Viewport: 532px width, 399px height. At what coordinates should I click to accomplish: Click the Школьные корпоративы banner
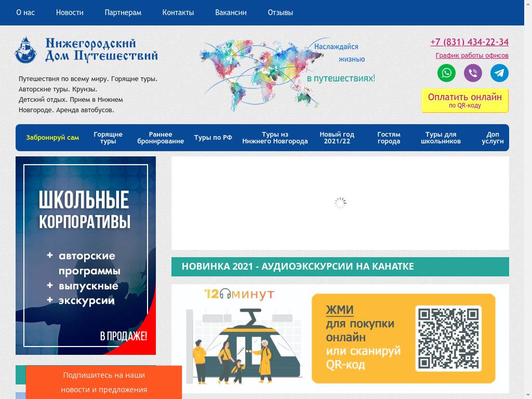pos(86,255)
